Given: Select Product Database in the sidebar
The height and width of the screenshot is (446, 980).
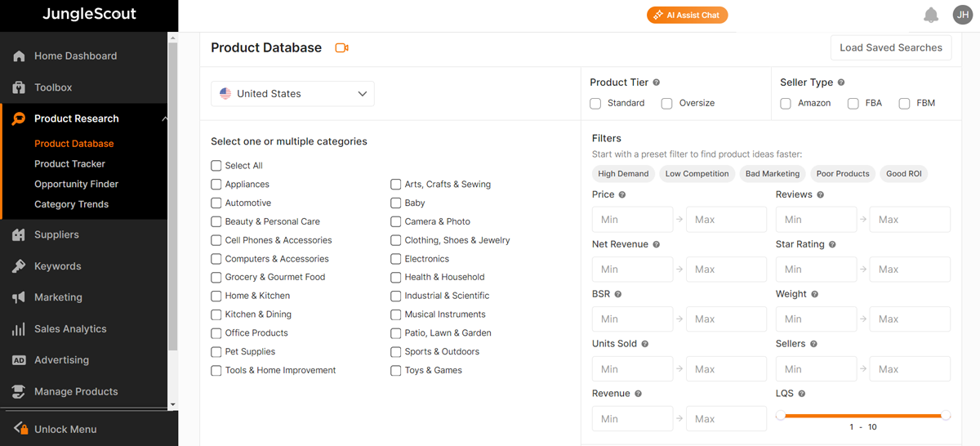Looking at the screenshot, I should (74, 144).
